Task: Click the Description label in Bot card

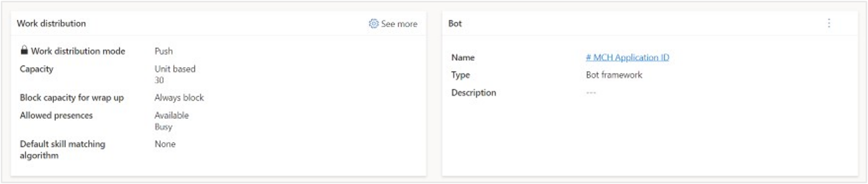Action: 474,93
